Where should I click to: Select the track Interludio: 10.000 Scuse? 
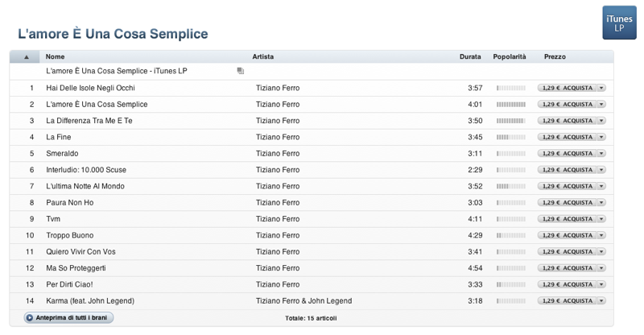point(86,170)
